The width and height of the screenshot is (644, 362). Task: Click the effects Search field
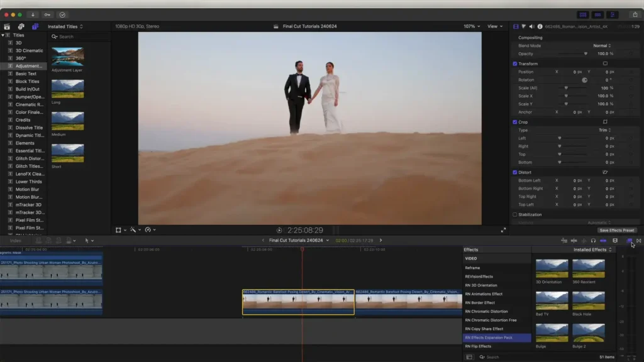click(x=538, y=357)
